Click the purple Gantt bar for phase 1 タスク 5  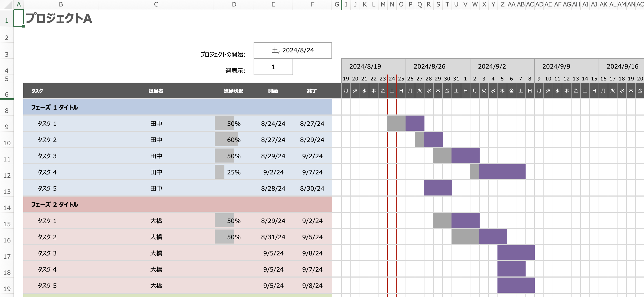click(x=438, y=188)
